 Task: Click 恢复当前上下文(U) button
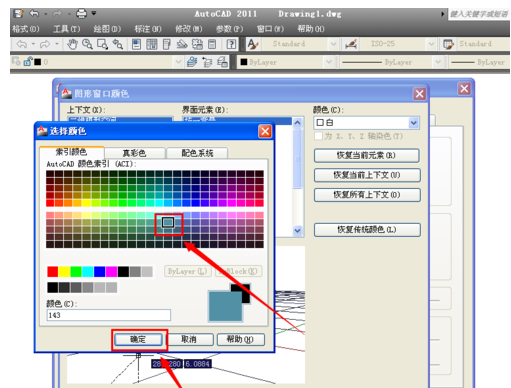click(x=367, y=175)
